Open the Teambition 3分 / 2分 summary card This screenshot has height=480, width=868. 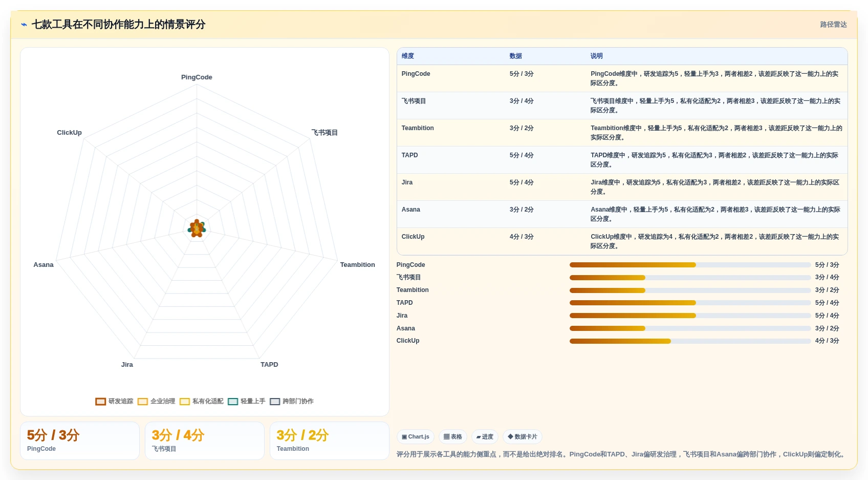tap(330, 441)
